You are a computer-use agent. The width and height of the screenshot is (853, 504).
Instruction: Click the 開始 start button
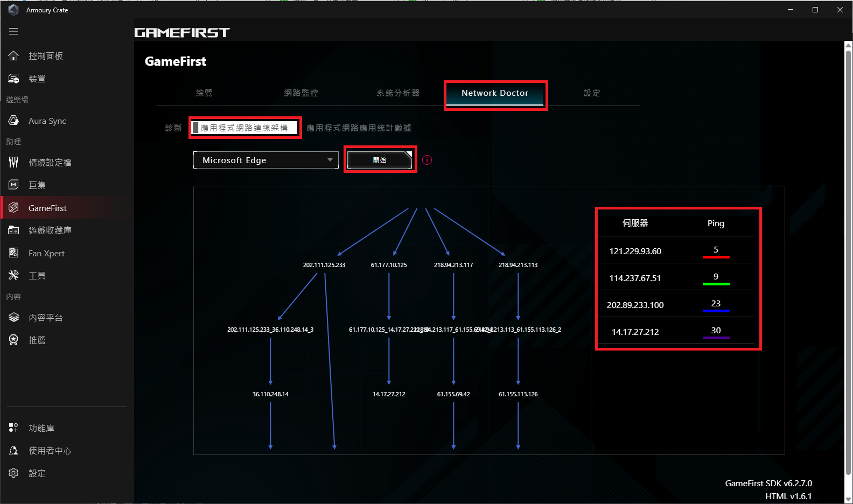[380, 160]
